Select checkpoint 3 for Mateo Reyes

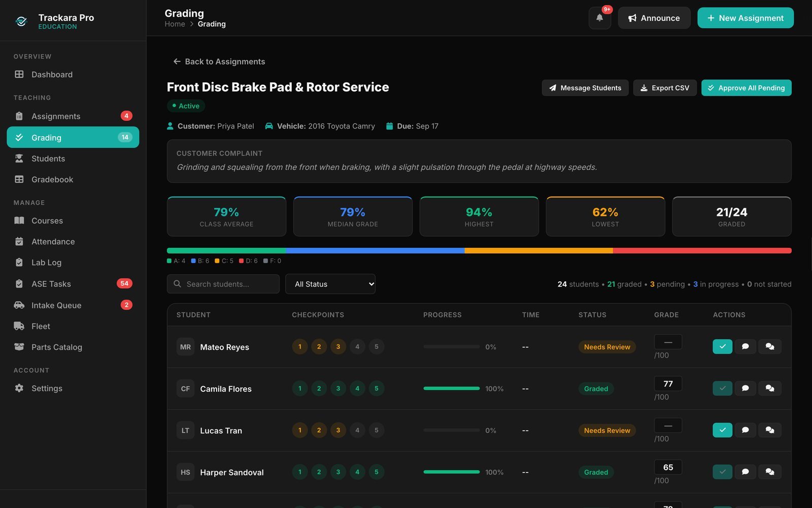coord(338,346)
